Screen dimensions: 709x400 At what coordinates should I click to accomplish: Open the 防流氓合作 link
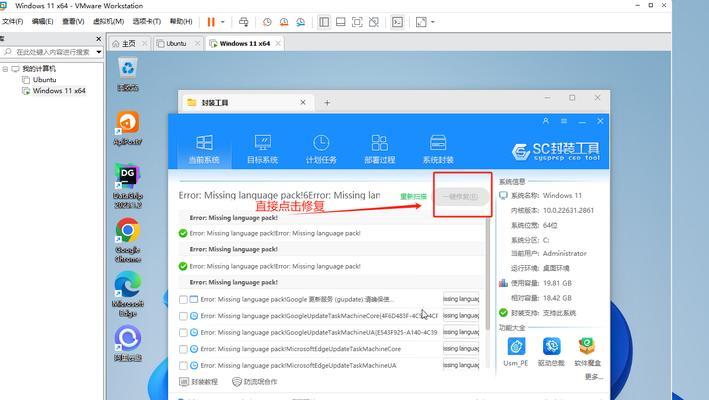pyautogui.click(x=255, y=382)
